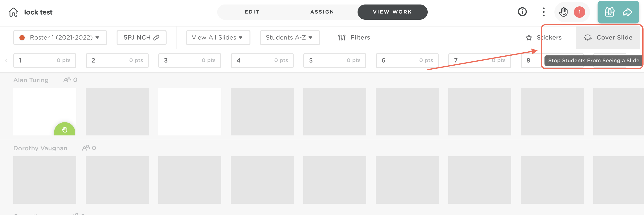Screen dimensions: 644x215
Task: Open the three-dot more options menu
Action: click(544, 12)
